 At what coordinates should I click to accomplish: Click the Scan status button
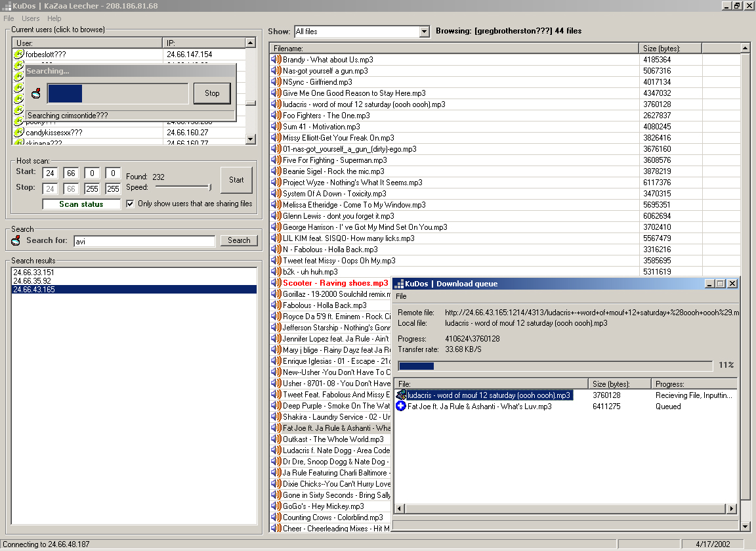pyautogui.click(x=81, y=204)
